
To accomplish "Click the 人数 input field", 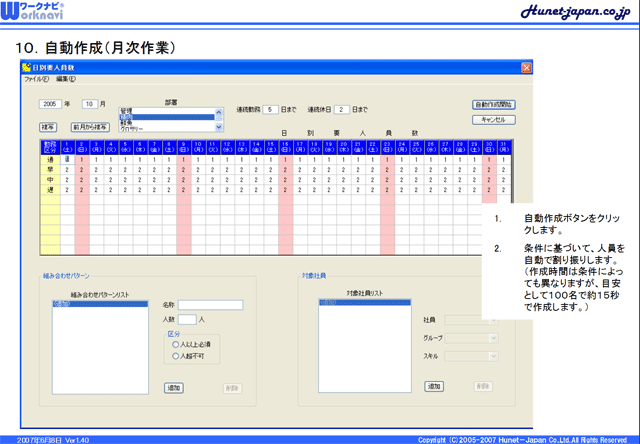I will point(186,319).
